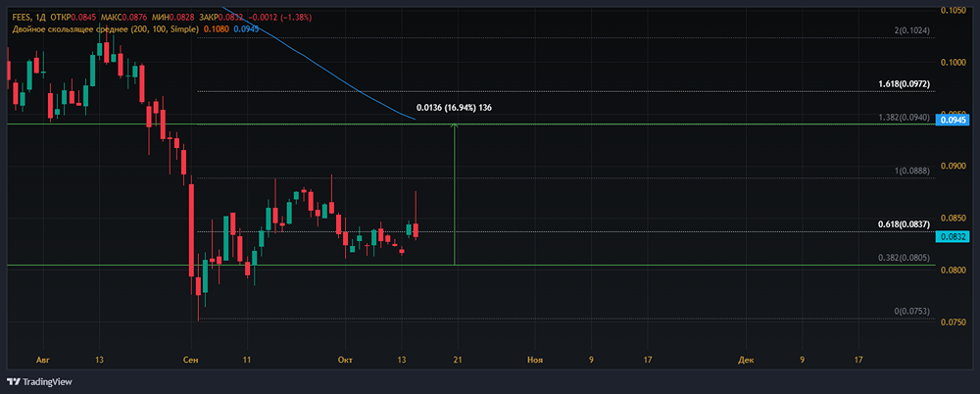This screenshot has width=980, height=394.
Task: Click the Fibonacci 0.382(0.0805) level label
Action: 906,257
